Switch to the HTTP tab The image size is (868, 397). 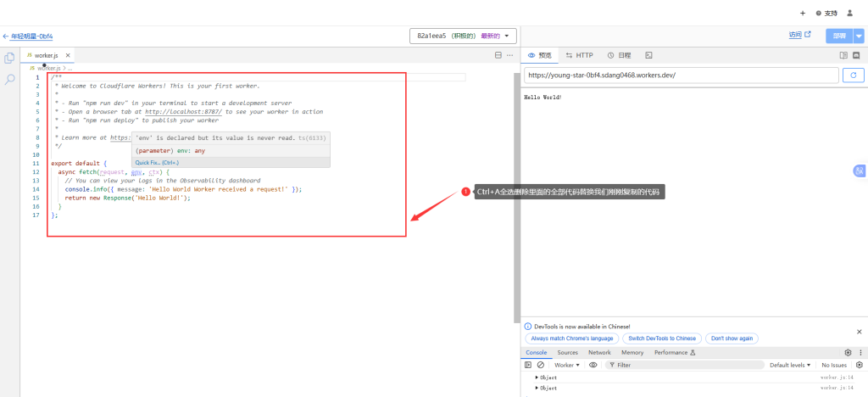579,55
